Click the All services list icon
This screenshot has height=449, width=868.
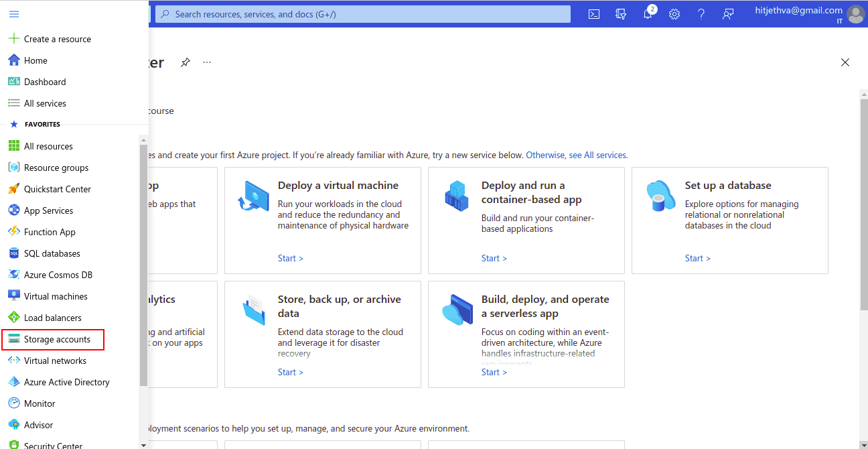click(x=13, y=103)
